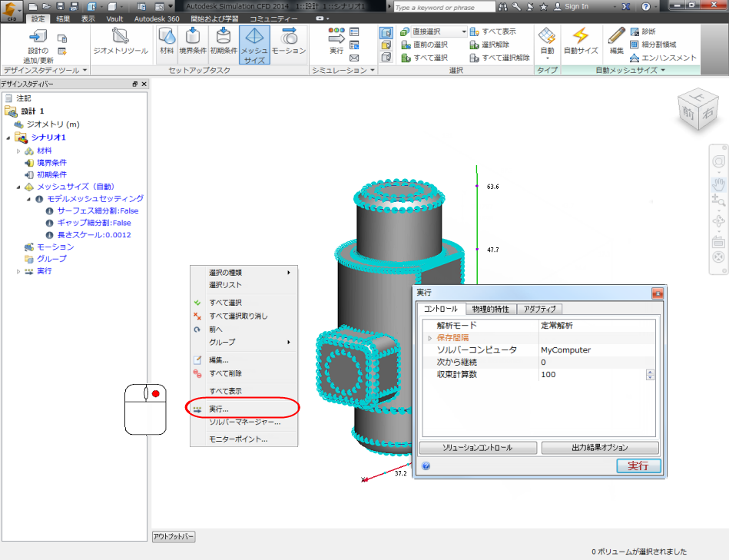This screenshot has width=729, height=560.
Task: Click エンハンスメント enhancement tool
Action: [664, 58]
